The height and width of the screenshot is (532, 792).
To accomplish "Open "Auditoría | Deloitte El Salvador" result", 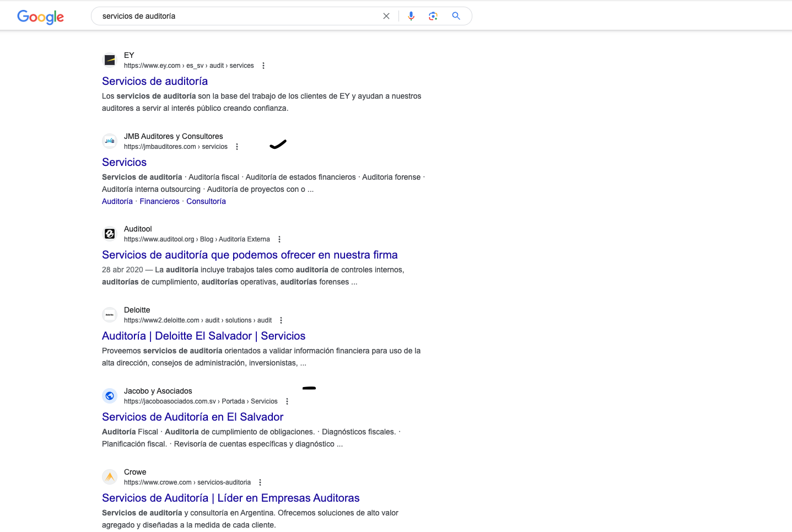I will tap(203, 336).
